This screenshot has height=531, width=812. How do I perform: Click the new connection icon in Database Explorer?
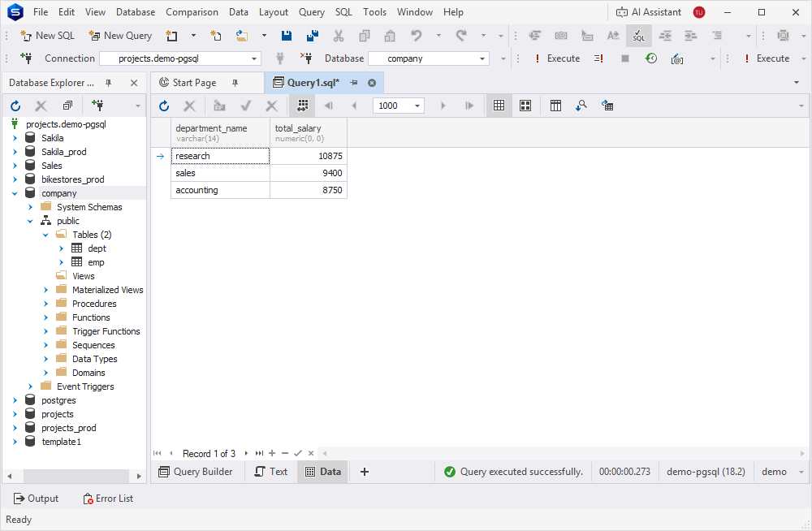97,106
